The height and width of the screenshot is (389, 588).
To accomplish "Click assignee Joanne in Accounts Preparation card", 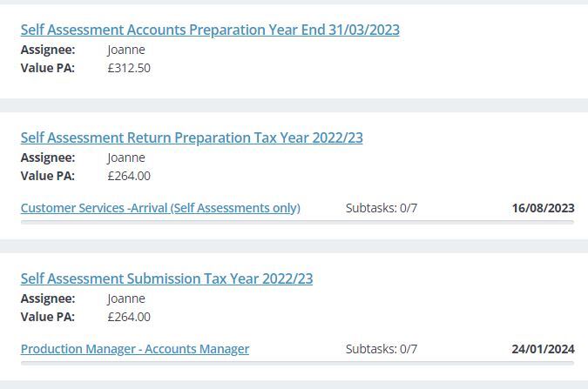I will [126, 50].
